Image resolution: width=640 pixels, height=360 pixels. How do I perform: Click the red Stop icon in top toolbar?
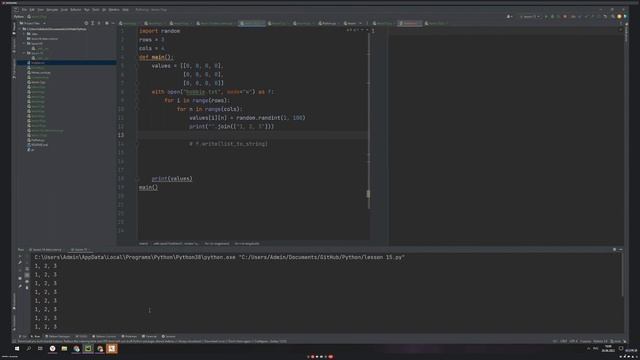tap(565, 17)
